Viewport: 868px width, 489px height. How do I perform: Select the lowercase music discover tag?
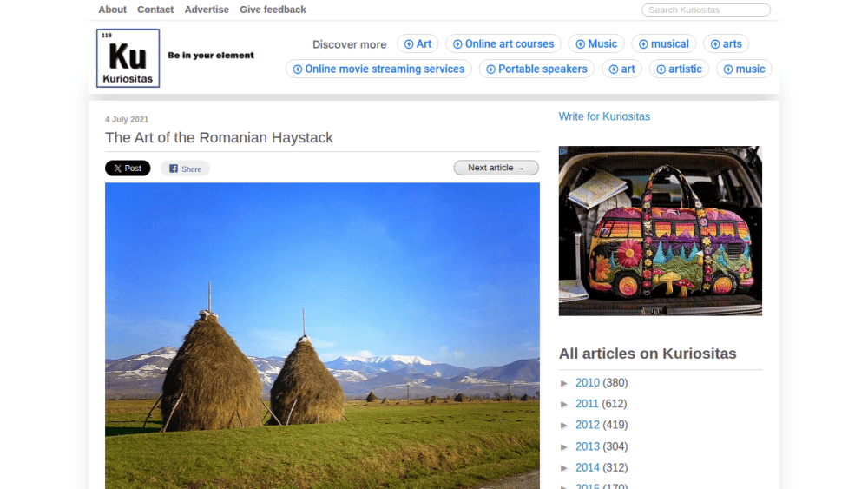[x=744, y=69]
